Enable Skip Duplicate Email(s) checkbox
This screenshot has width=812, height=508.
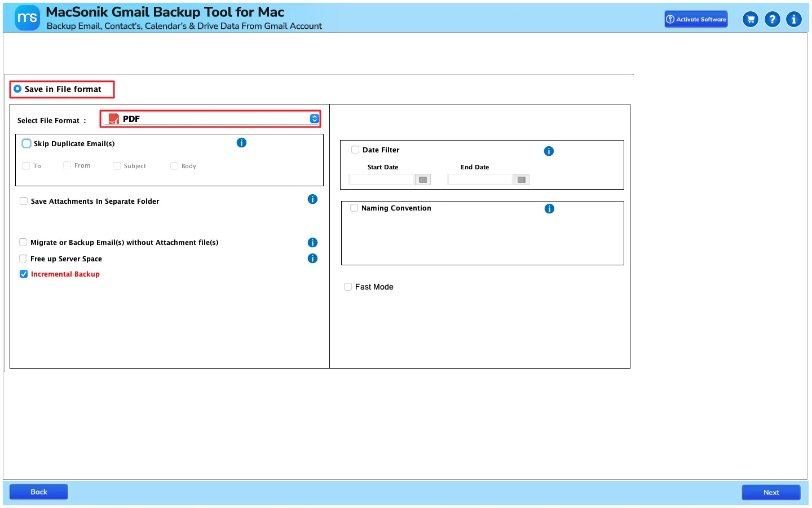pyautogui.click(x=27, y=143)
